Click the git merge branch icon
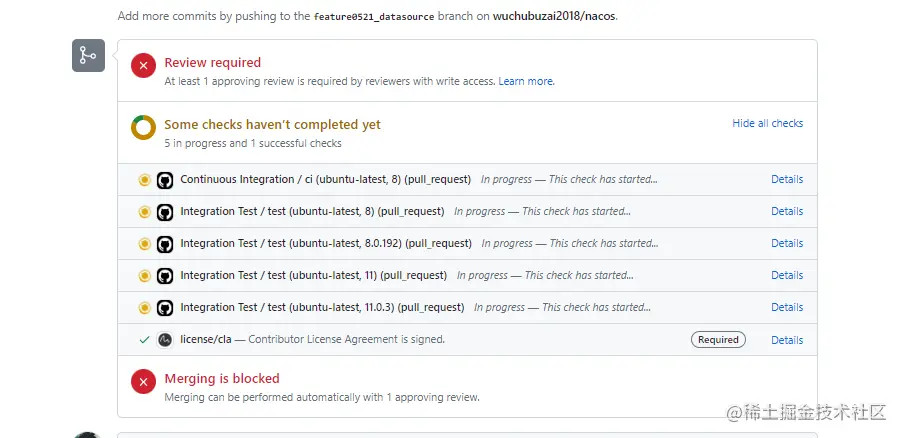 88,55
